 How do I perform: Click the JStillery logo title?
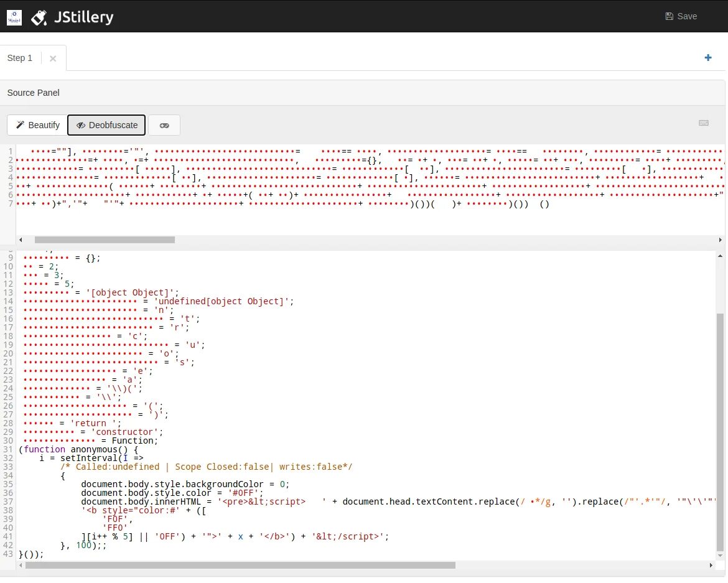tap(83, 17)
